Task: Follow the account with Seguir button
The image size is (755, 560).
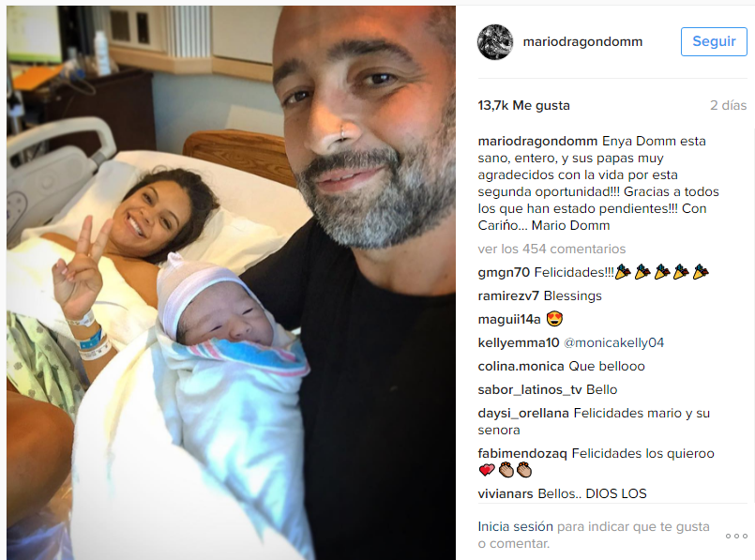Action: pos(714,41)
